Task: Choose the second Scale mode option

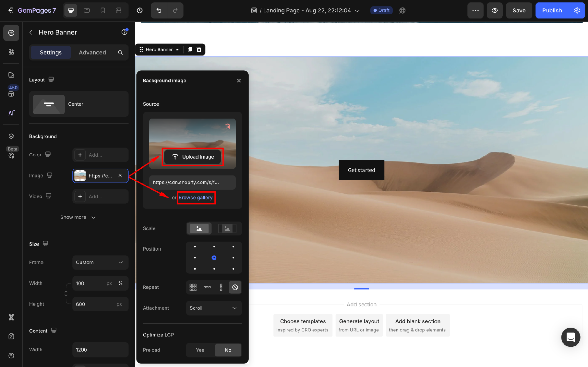Action: click(227, 228)
